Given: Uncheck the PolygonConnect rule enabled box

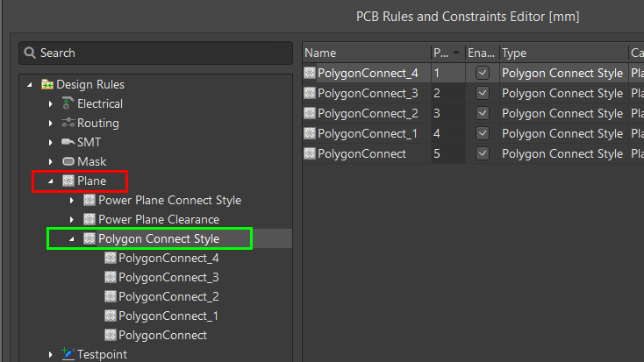Looking at the screenshot, I should pos(482,154).
